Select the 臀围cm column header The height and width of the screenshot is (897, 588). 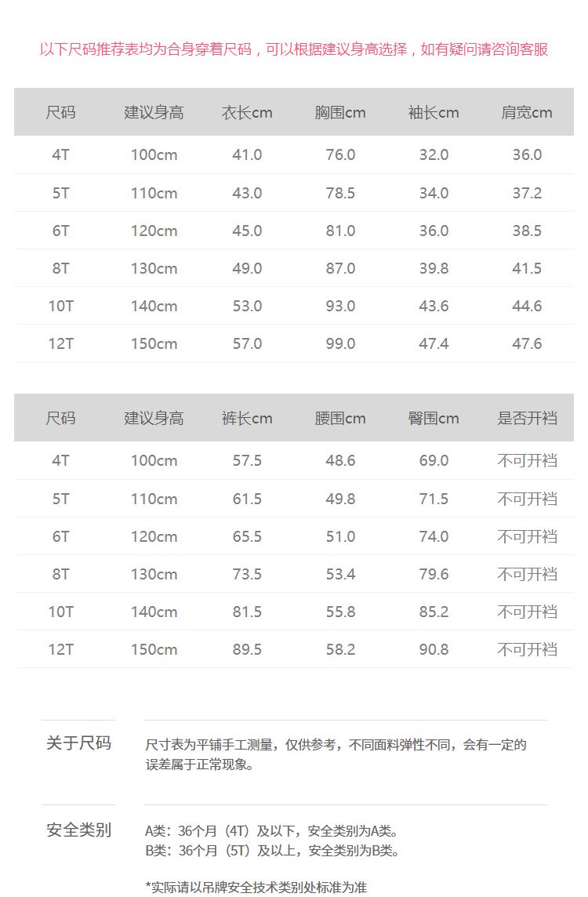click(434, 418)
